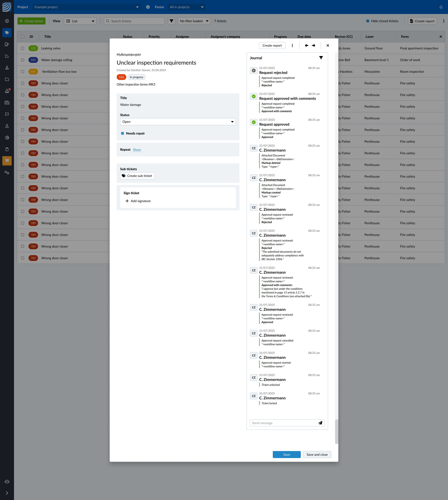
Task: Click the Show link next to Repeat
Action: [x=137, y=150]
